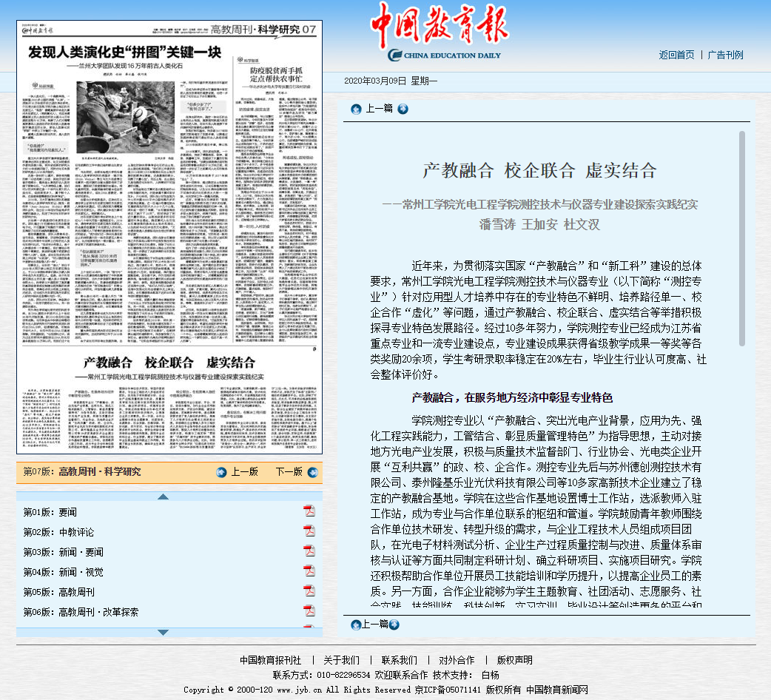The image size is (771, 700).
Task: Click author line 潘雪涛 王加安 杜文汉
Action: [x=540, y=225]
